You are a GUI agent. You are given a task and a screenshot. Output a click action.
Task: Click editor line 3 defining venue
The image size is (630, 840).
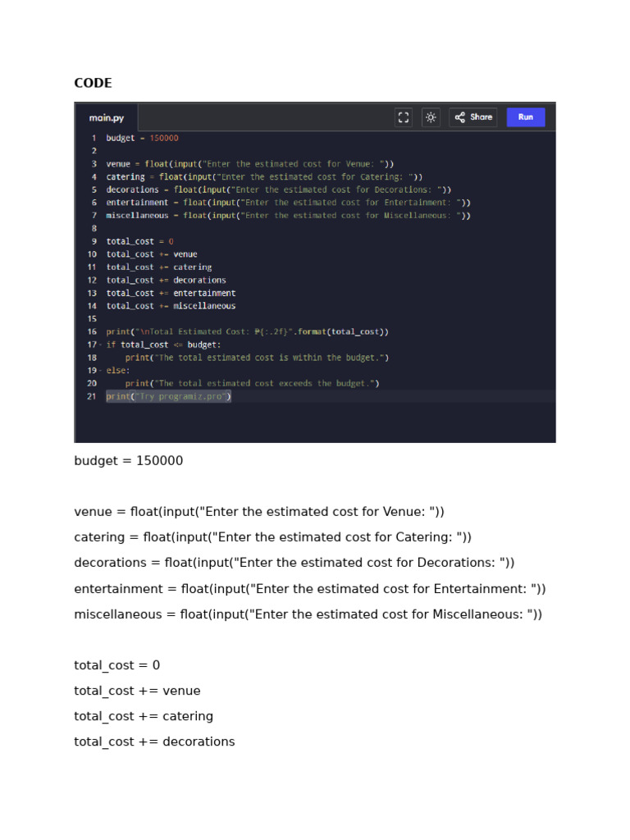point(249,164)
